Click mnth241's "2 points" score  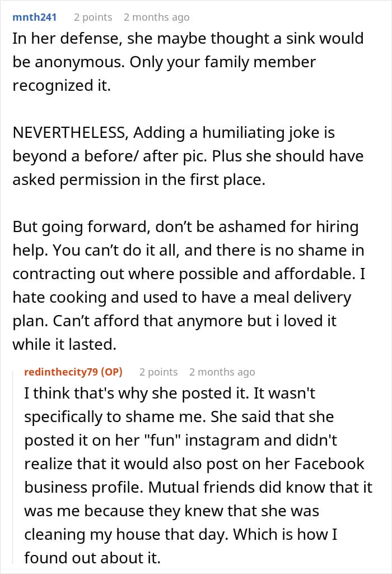point(93,17)
